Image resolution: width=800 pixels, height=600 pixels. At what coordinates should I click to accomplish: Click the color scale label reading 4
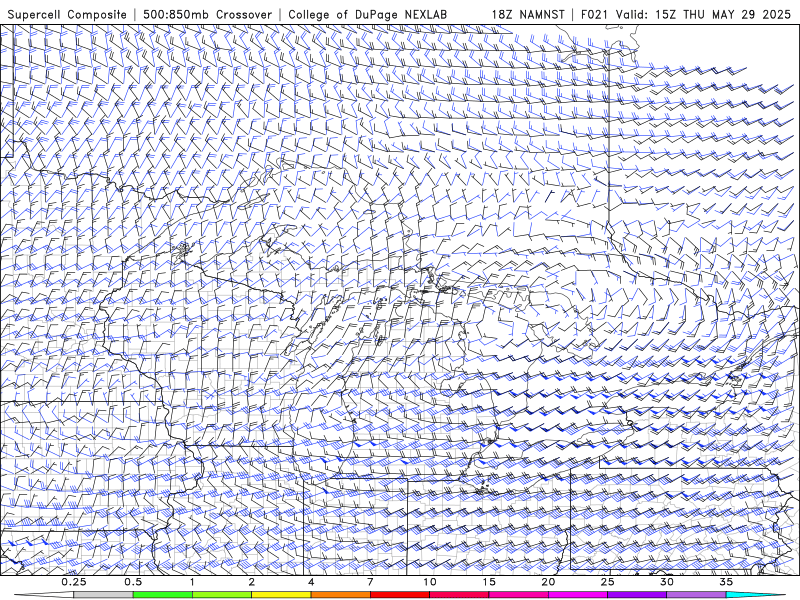tap(311, 582)
